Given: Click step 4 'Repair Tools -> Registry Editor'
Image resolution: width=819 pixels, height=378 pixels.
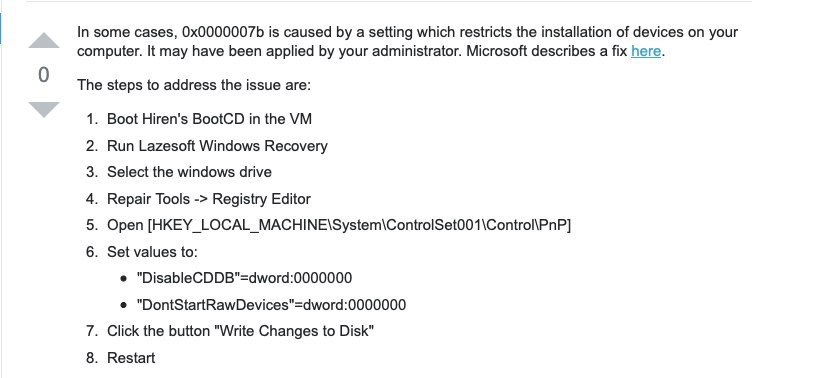Looking at the screenshot, I should coord(209,199).
